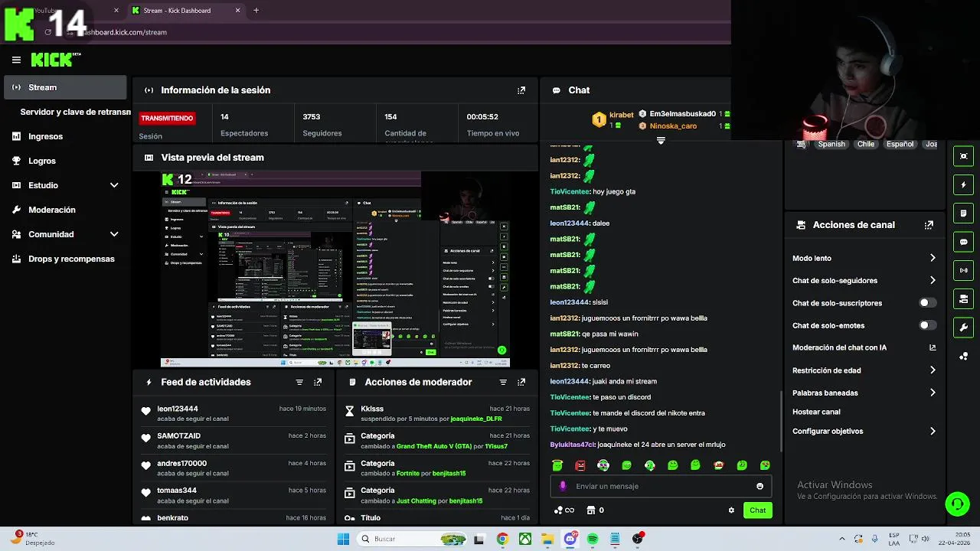Toggle Chat de solo-suscriptores switch

(927, 303)
